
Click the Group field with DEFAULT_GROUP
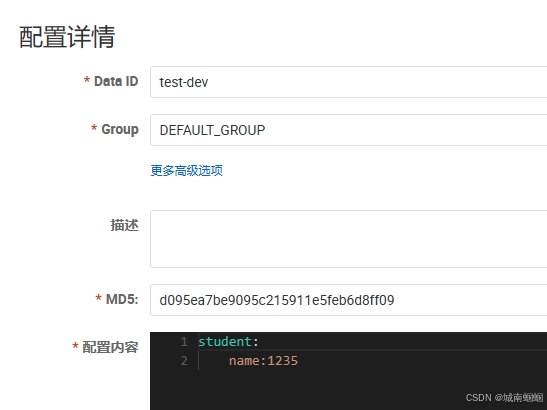349,130
